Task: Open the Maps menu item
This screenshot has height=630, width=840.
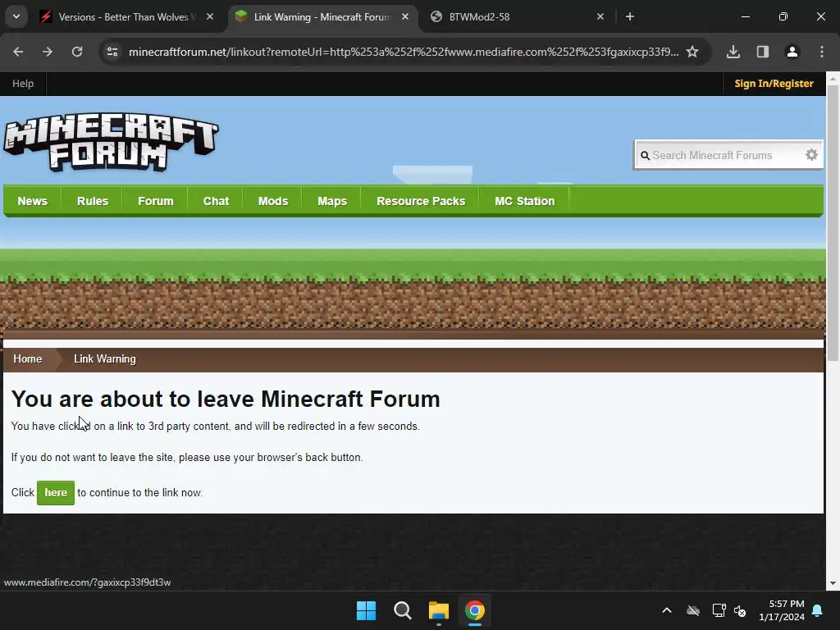Action: (x=332, y=201)
